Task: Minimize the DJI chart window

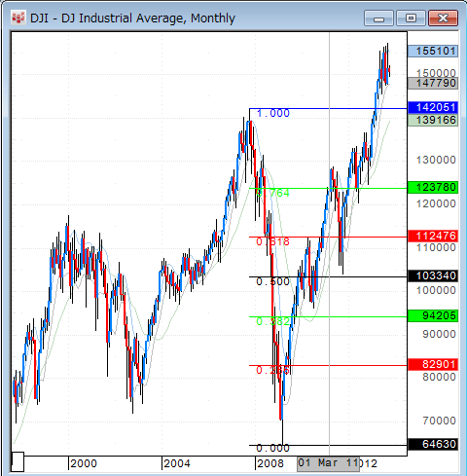Action: click(378, 18)
